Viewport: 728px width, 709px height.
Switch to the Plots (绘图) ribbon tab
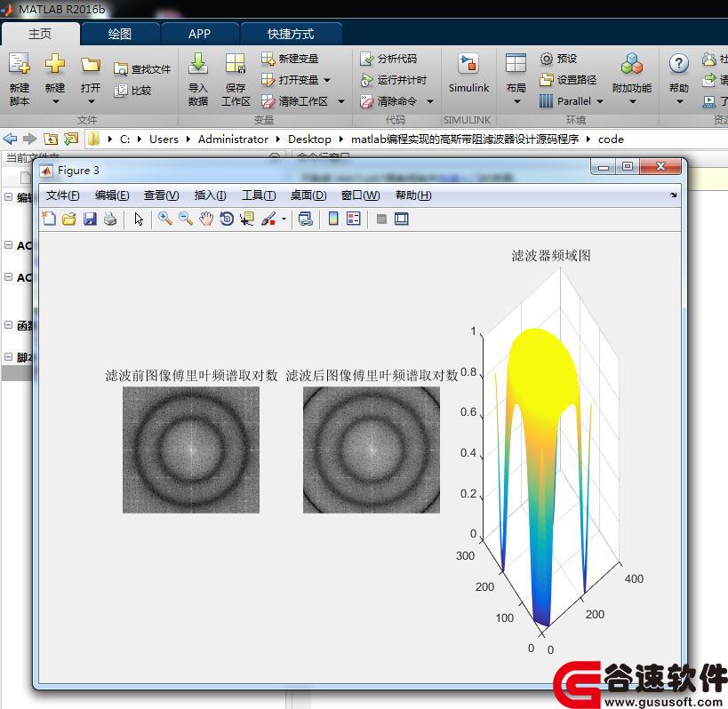point(120,34)
